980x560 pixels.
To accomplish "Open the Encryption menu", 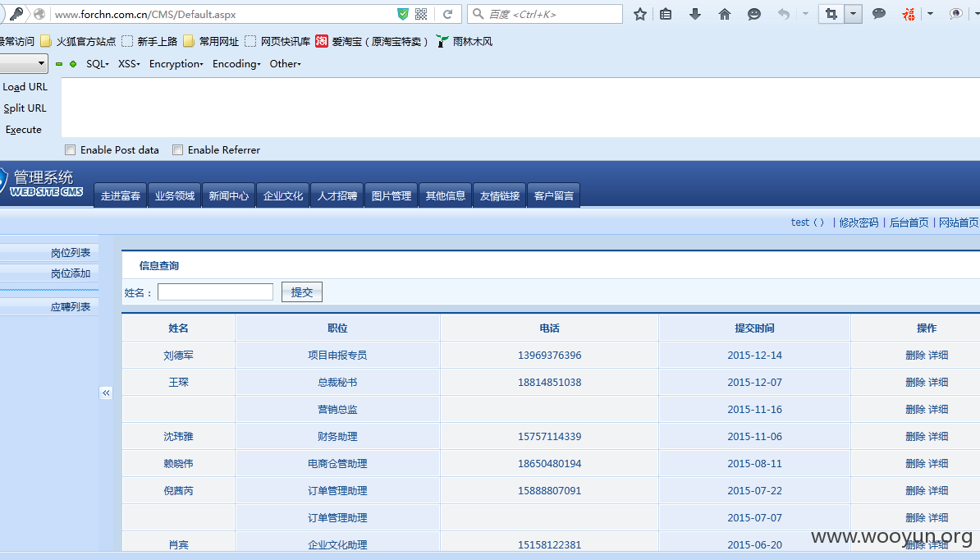I will pos(176,64).
